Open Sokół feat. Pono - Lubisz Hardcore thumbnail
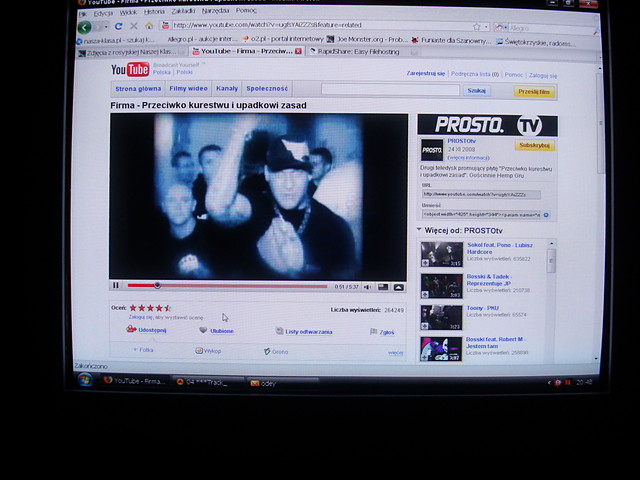Viewport: 640px width, 480px height. point(441,254)
